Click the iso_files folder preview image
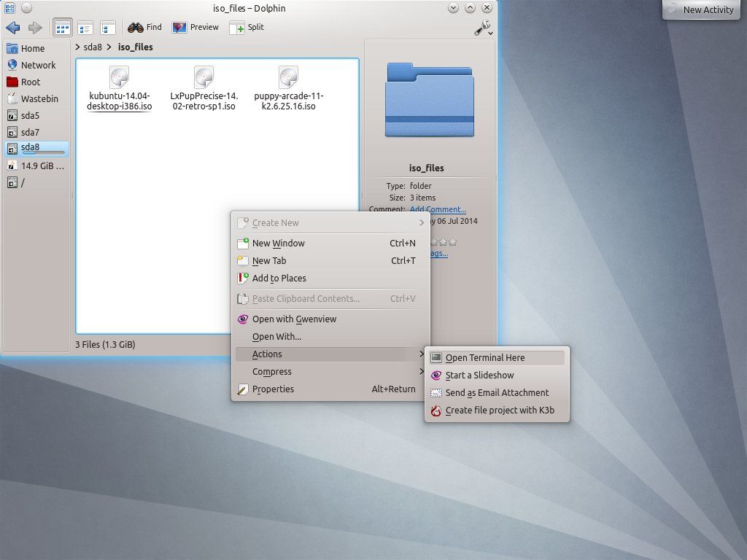The height and width of the screenshot is (560, 747). (x=429, y=99)
